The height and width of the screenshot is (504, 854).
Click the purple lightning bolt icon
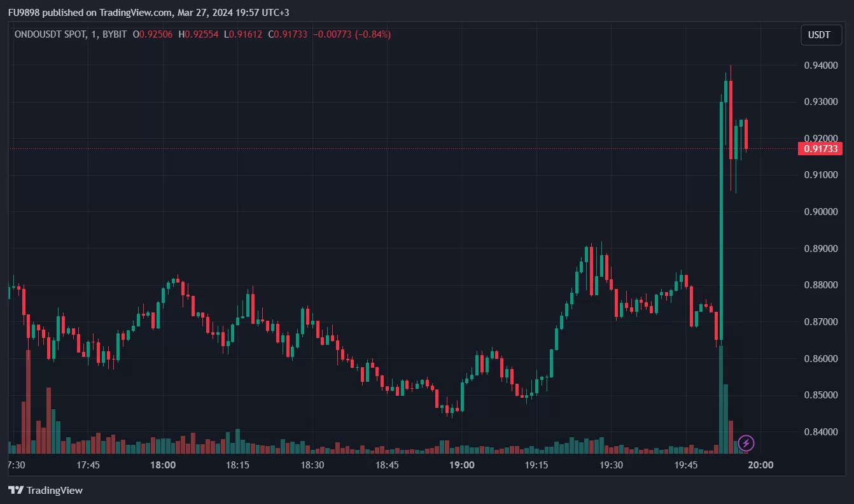746,443
